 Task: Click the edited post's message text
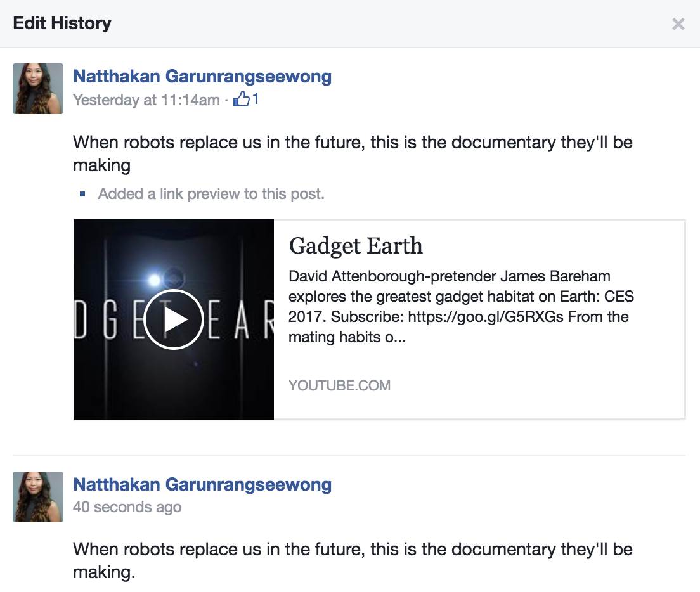click(x=353, y=561)
